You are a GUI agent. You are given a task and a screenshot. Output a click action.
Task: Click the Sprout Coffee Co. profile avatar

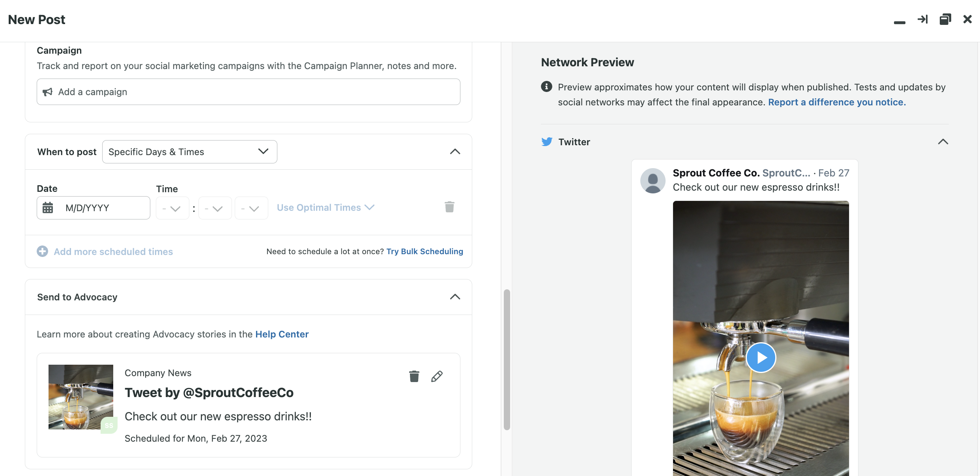click(653, 181)
